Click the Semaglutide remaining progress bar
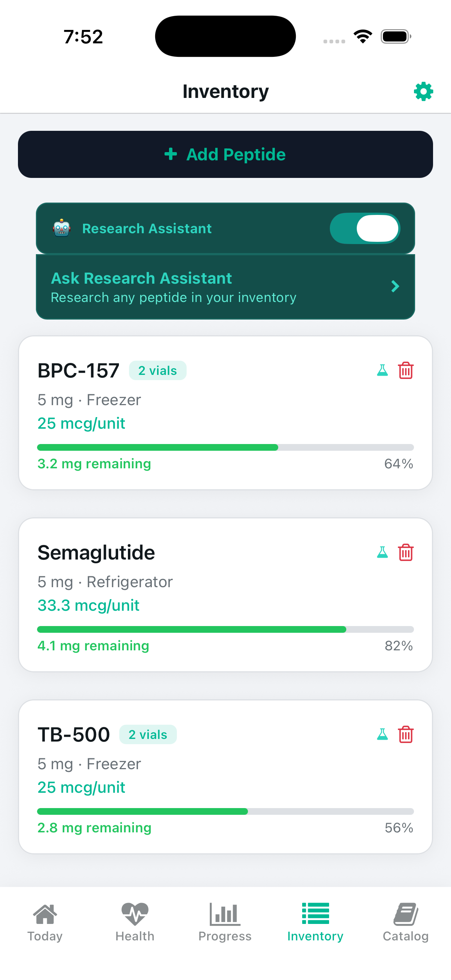 click(225, 630)
